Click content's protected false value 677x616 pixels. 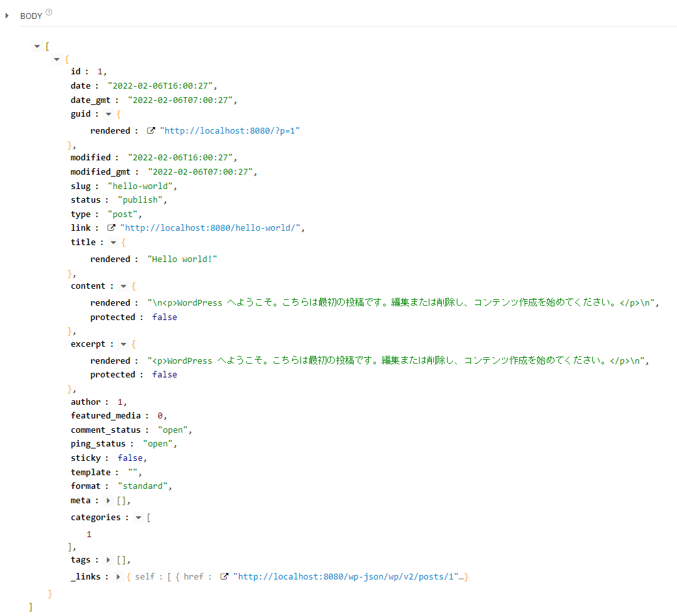[164, 317]
